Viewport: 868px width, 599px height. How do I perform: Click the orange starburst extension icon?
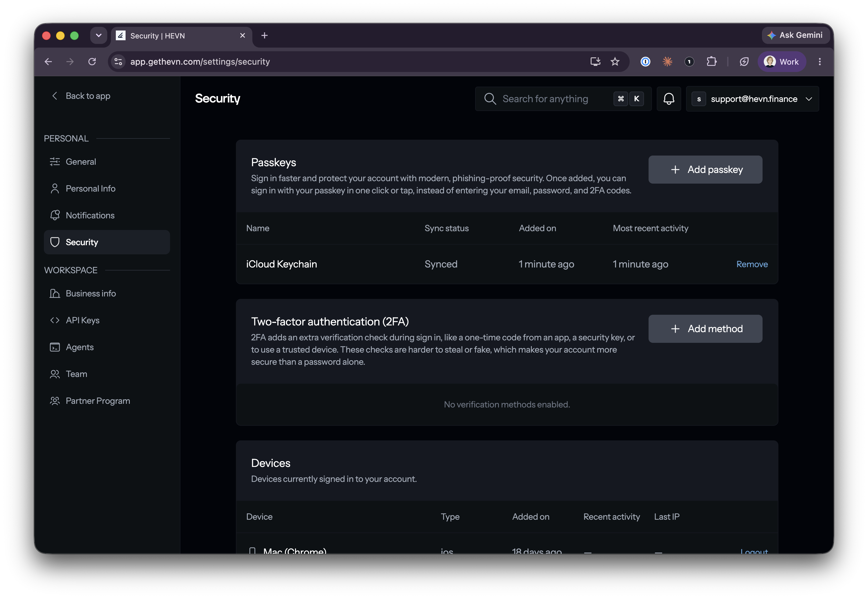point(667,62)
